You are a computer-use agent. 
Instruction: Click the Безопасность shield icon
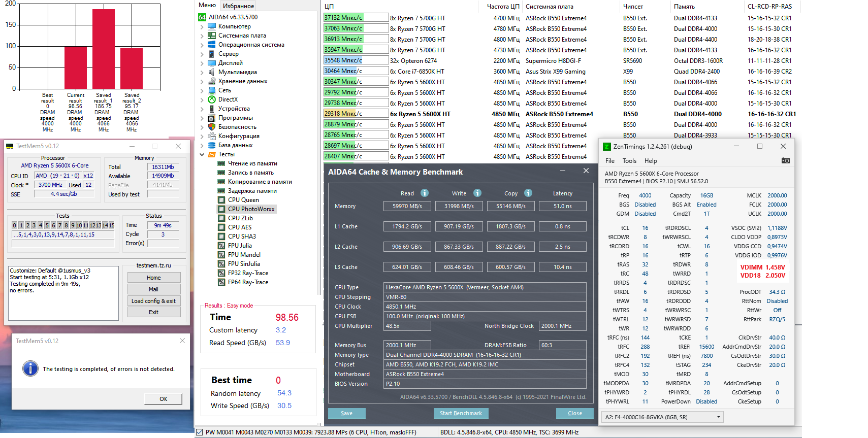pyautogui.click(x=212, y=127)
